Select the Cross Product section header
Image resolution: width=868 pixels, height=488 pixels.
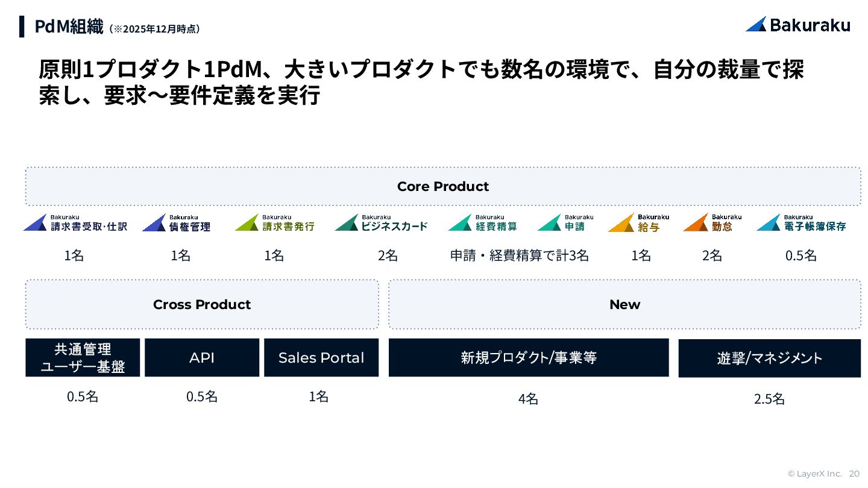click(202, 304)
